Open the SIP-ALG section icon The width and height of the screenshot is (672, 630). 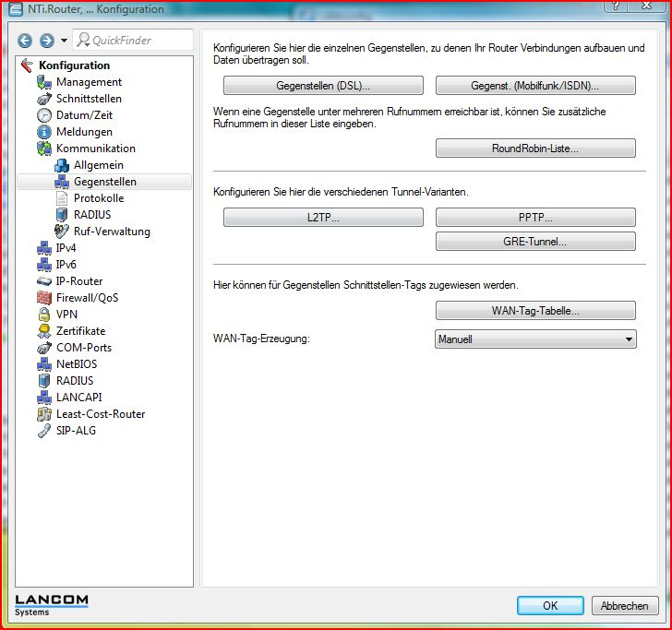pos(44,431)
